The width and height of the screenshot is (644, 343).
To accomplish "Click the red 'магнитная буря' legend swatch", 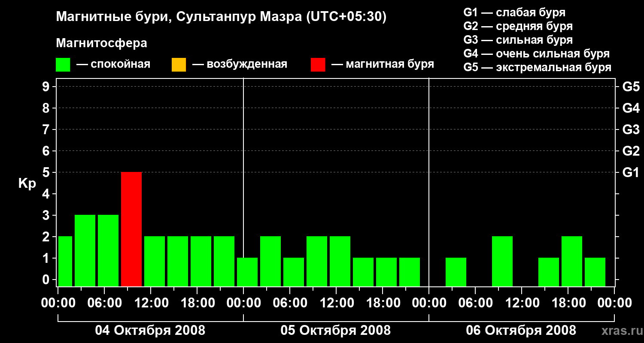I will 318,64.
